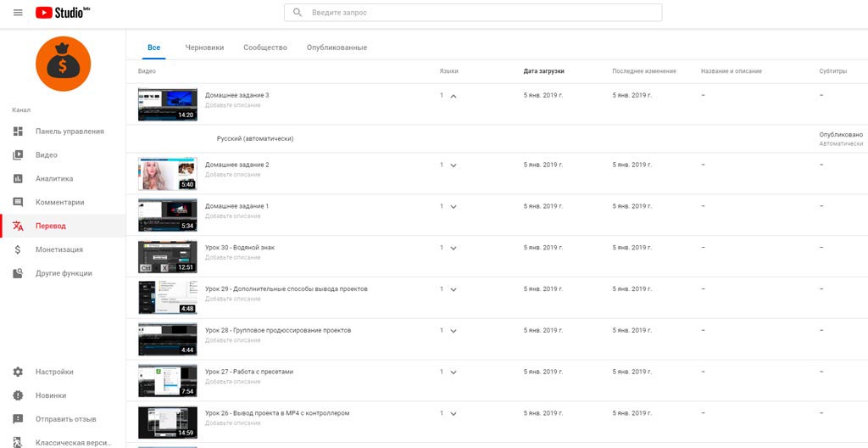Open the Видео section icon

18,155
